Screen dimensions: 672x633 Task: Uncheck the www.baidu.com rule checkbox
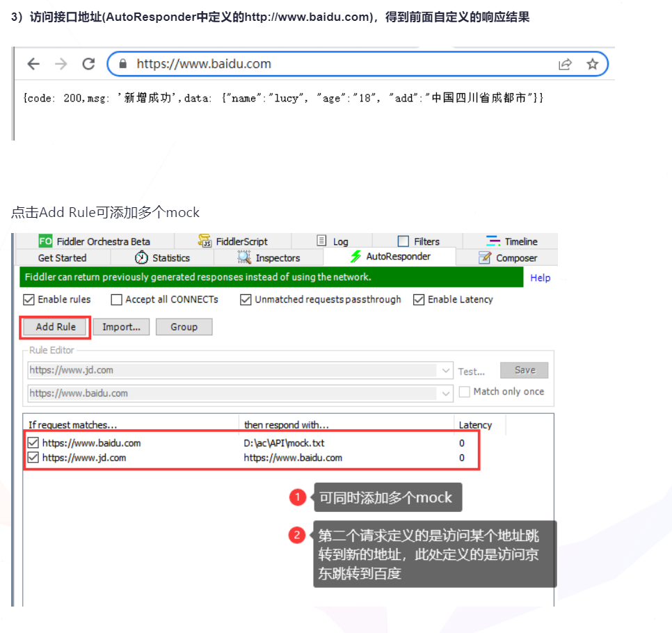[33, 442]
